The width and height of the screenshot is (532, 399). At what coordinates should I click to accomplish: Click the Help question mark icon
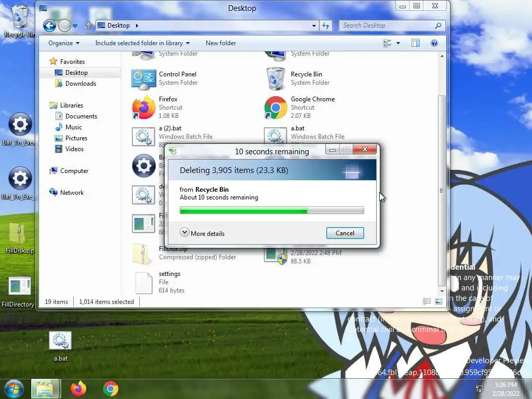(x=434, y=43)
